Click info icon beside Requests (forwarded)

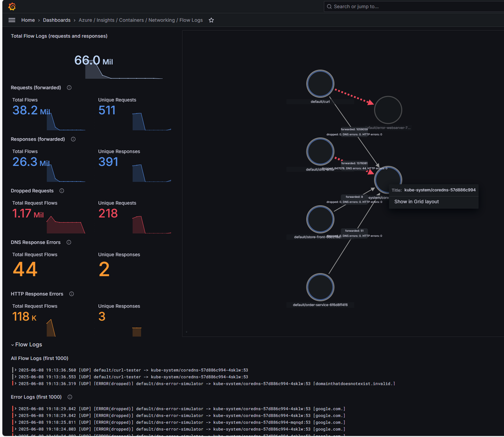(x=69, y=87)
